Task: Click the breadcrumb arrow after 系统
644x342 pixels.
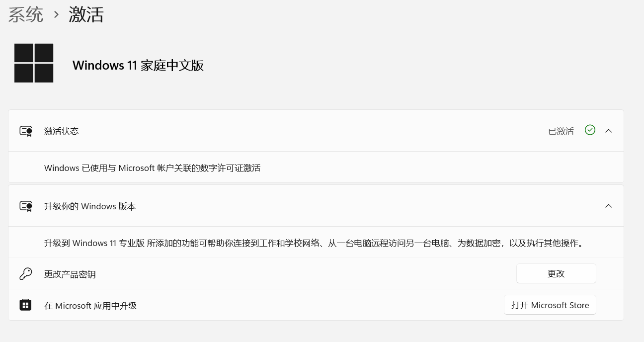Action: [56, 15]
